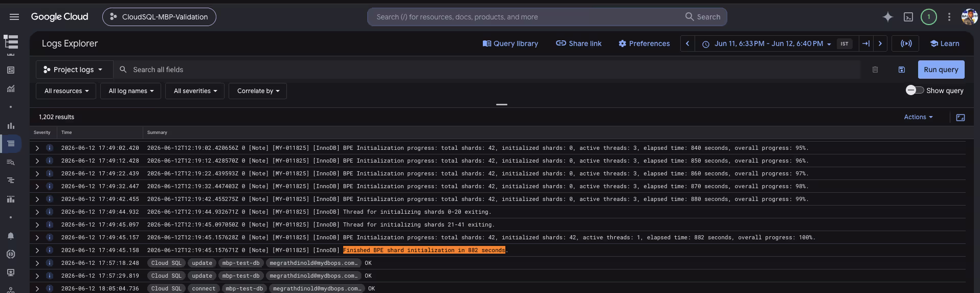The height and width of the screenshot is (293, 980).
Task: Open the three-dot settings menu
Action: pos(949,17)
